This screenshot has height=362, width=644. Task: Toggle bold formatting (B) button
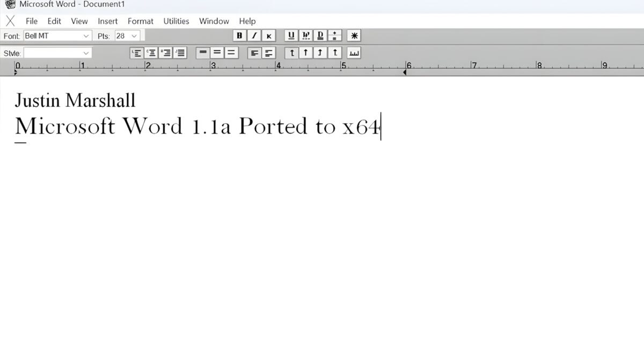coord(239,36)
